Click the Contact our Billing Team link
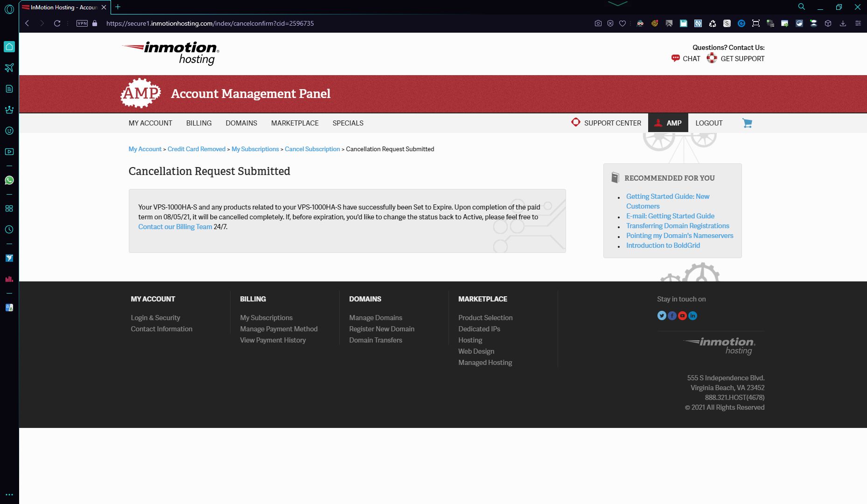Image resolution: width=867 pixels, height=504 pixels. point(175,227)
